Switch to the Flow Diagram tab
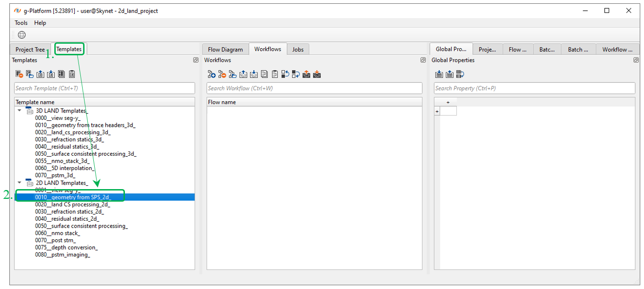 point(225,49)
